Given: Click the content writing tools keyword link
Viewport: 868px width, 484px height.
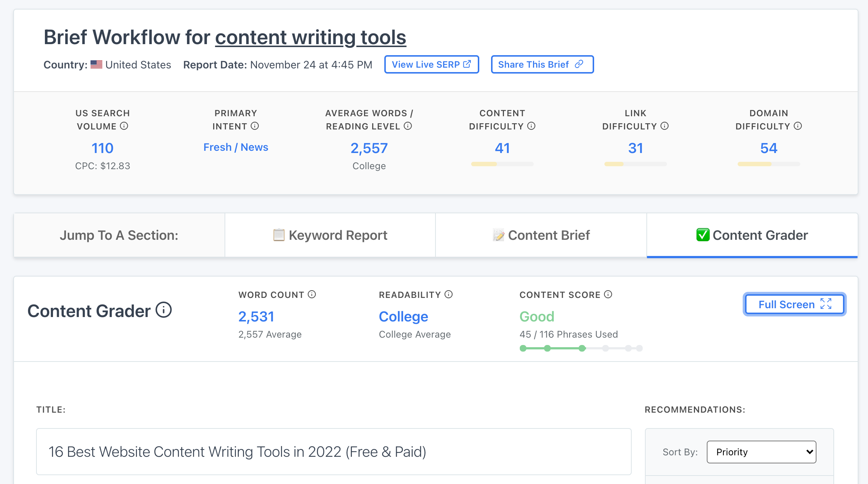Looking at the screenshot, I should click(x=310, y=38).
